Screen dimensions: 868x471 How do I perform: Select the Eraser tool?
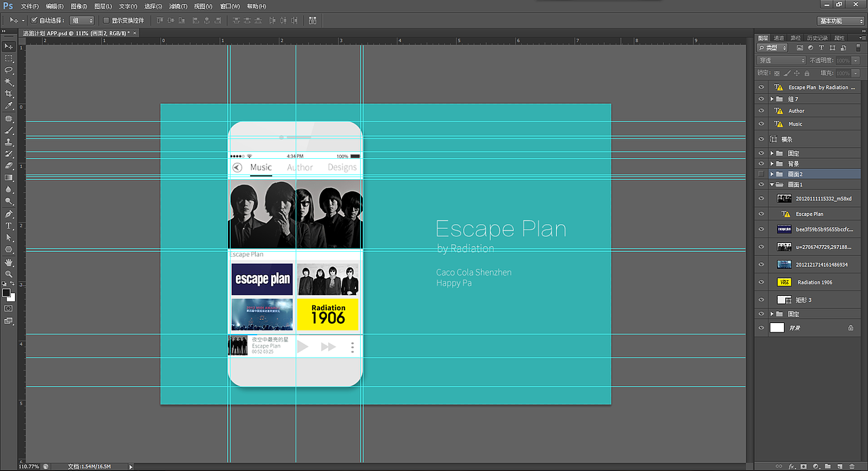(9, 166)
